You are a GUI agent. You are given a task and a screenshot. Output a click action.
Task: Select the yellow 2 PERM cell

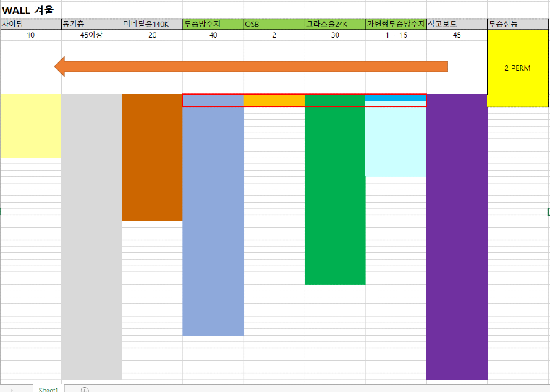click(x=518, y=68)
